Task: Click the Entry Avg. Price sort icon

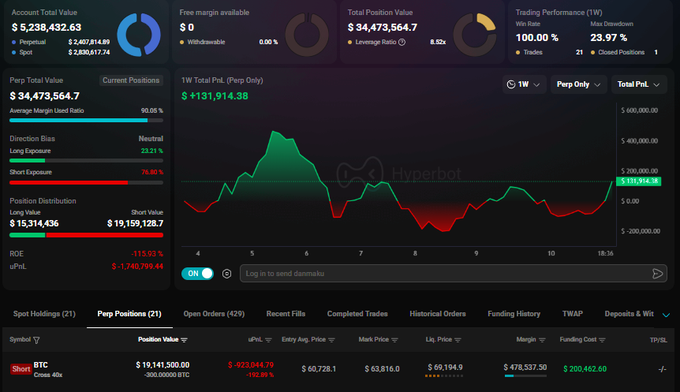Action: pyautogui.click(x=332, y=340)
